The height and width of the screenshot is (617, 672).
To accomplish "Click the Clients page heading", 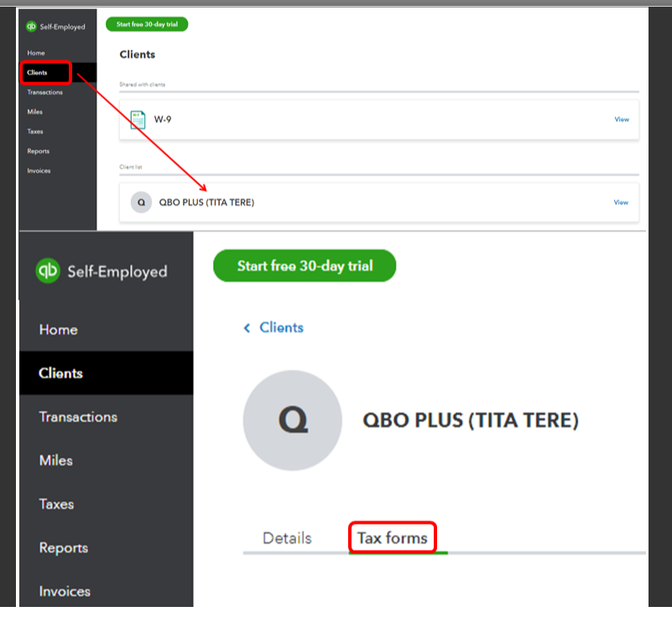I will (137, 55).
